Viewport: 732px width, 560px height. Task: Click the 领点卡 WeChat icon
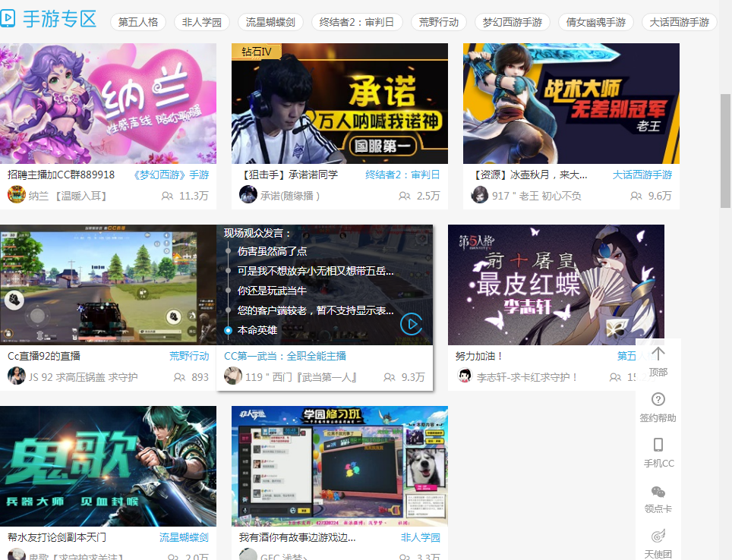tap(658, 492)
